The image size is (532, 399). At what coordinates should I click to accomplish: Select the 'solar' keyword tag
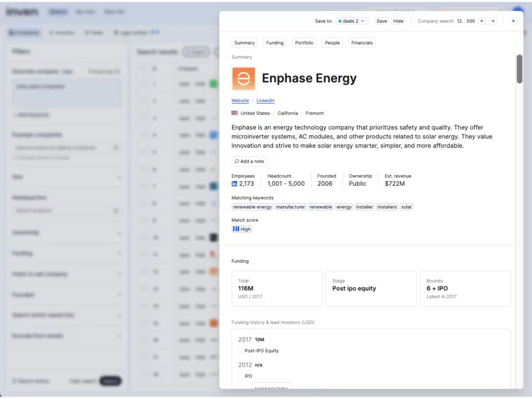pyautogui.click(x=407, y=207)
